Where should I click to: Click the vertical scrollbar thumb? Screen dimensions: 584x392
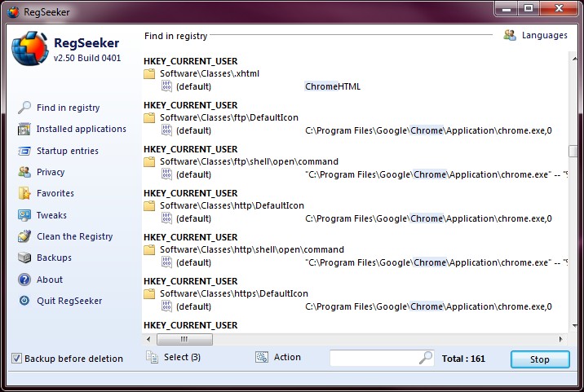[x=573, y=151]
